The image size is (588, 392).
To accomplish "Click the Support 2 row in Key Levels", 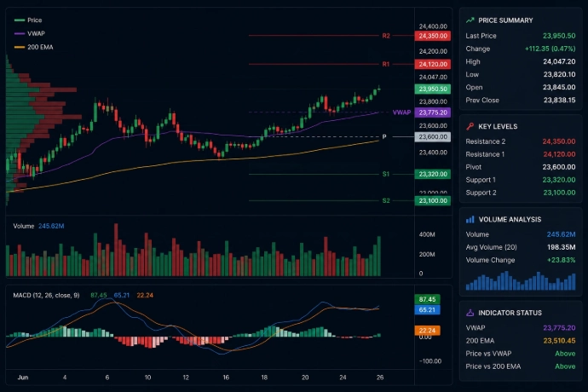I will pyautogui.click(x=521, y=193).
